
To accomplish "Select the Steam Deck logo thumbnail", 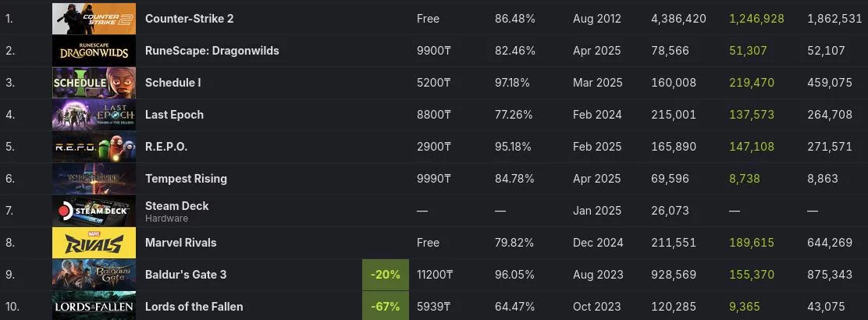I will pyautogui.click(x=94, y=211).
